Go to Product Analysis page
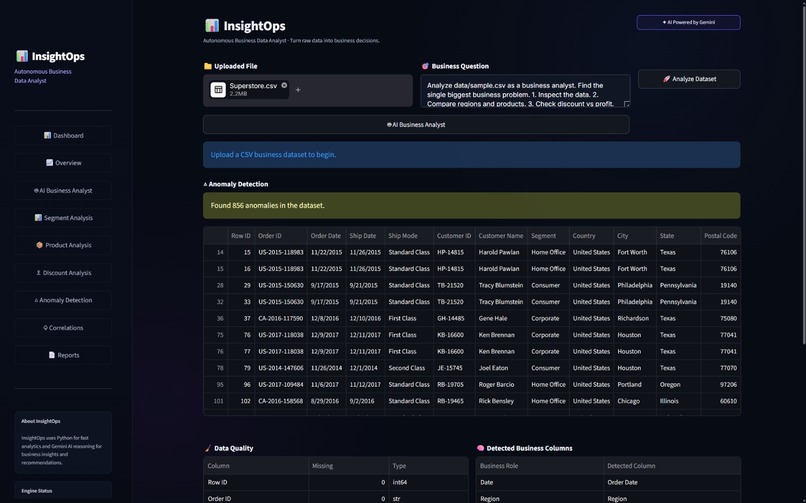Viewport: 806px width, 503px height. (x=63, y=245)
